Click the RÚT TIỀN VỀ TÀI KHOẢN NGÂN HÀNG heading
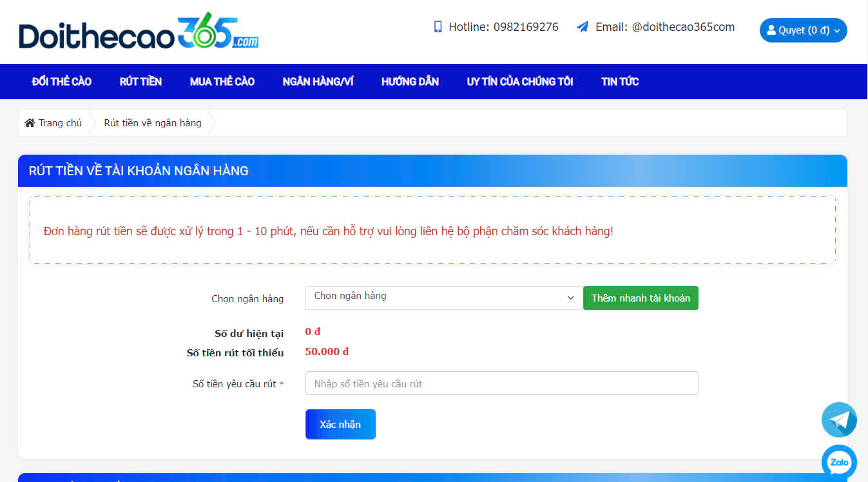868x482 pixels. click(139, 171)
